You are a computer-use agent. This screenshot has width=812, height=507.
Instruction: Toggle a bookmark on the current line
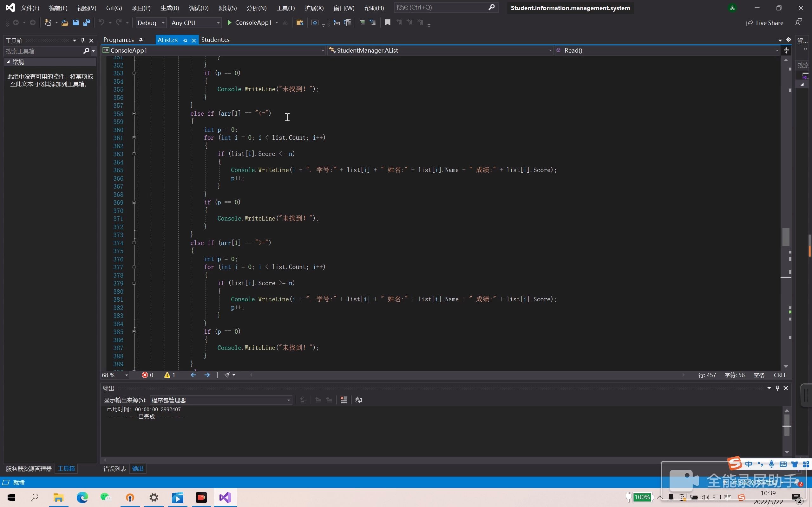pos(388,22)
